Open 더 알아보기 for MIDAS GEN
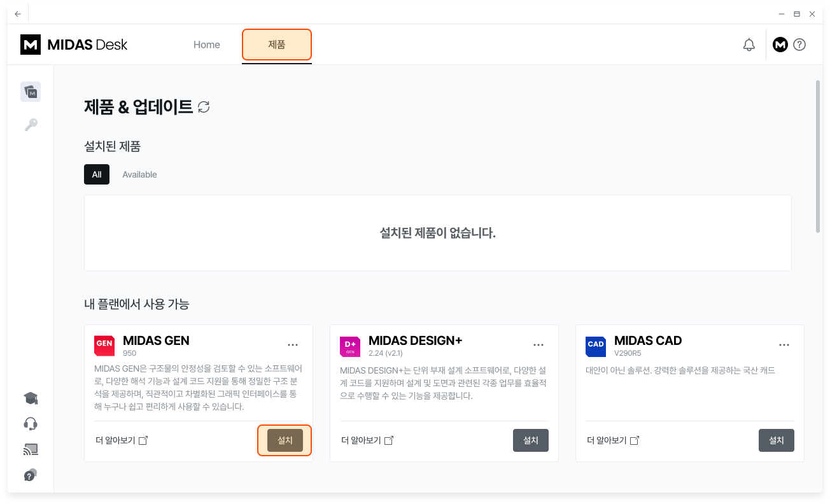This screenshot has width=830, height=504. [x=121, y=440]
